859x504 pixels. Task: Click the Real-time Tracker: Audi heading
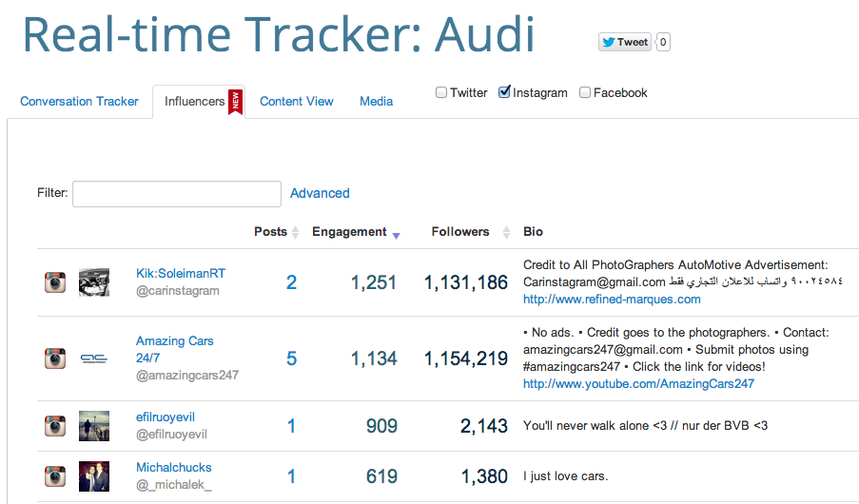[x=279, y=35]
